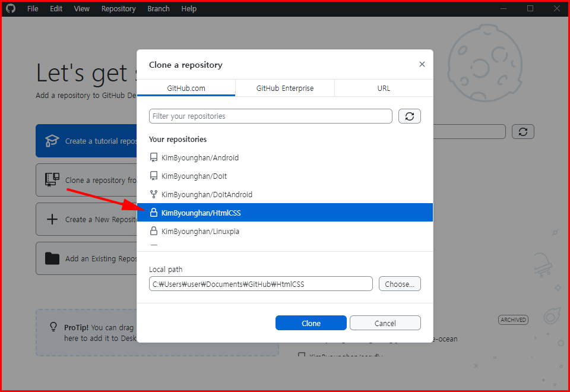Image resolution: width=570 pixels, height=392 pixels.
Task: Select the KimByounghan/Linuxpia repository
Action: click(284, 231)
